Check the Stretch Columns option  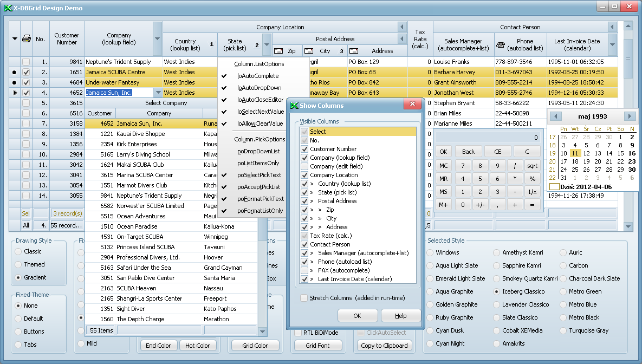[x=304, y=298]
